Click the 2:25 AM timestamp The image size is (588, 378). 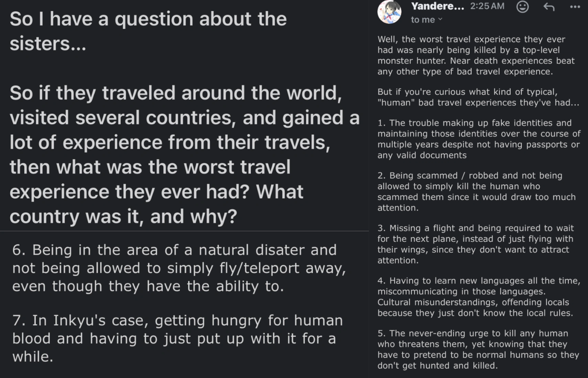(x=487, y=6)
